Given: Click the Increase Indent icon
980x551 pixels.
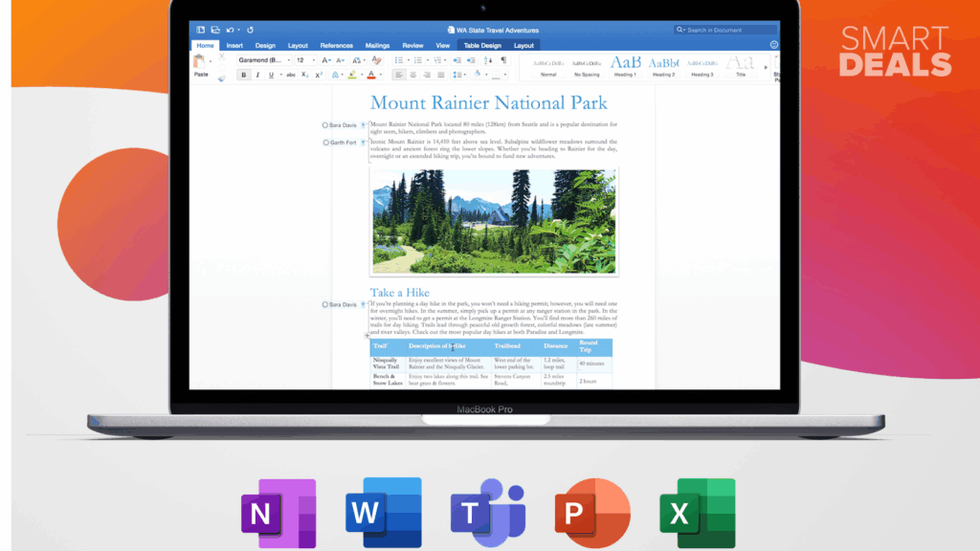Looking at the screenshot, I should (x=471, y=60).
